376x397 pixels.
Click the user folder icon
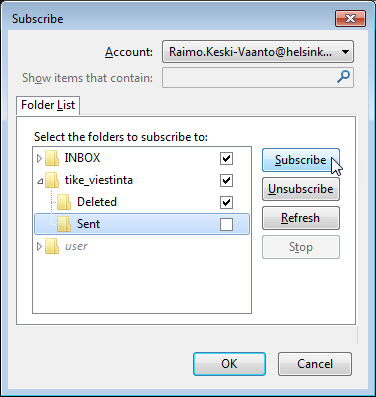[x=52, y=246]
